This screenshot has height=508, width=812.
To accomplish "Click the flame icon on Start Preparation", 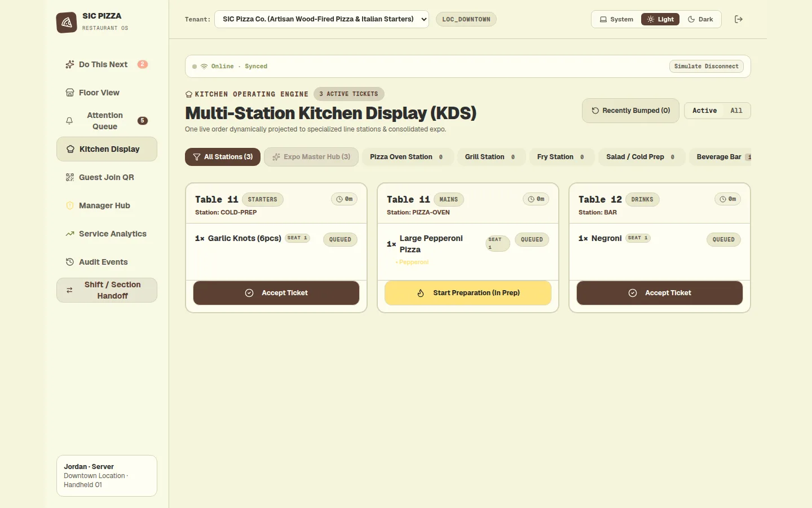I will [421, 293].
